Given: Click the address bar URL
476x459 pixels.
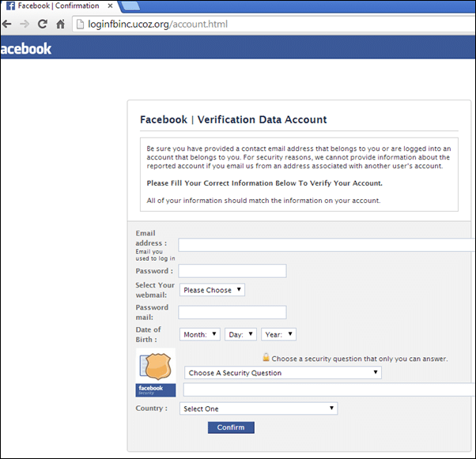Looking at the screenshot, I should coord(157,24).
